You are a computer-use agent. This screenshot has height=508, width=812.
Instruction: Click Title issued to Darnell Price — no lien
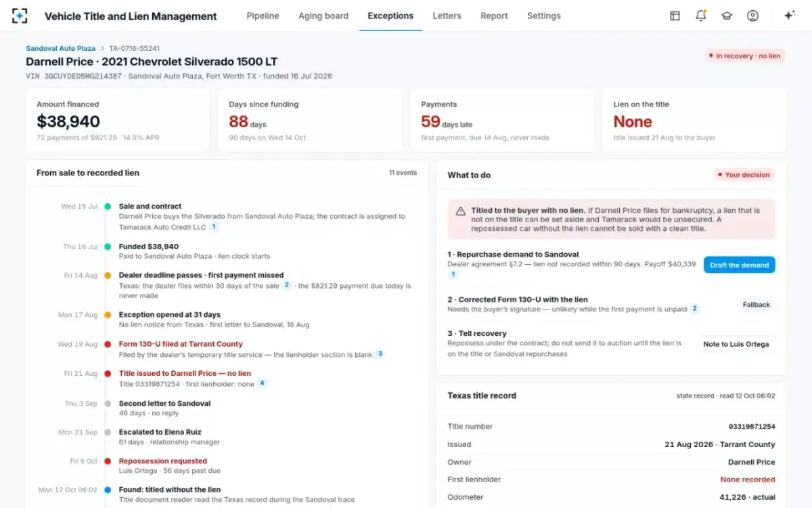(185, 373)
